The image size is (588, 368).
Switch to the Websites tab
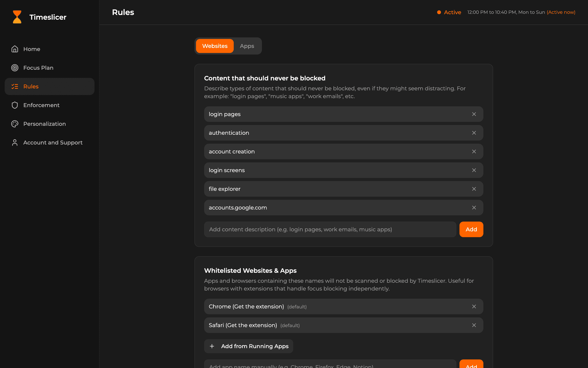(x=215, y=46)
